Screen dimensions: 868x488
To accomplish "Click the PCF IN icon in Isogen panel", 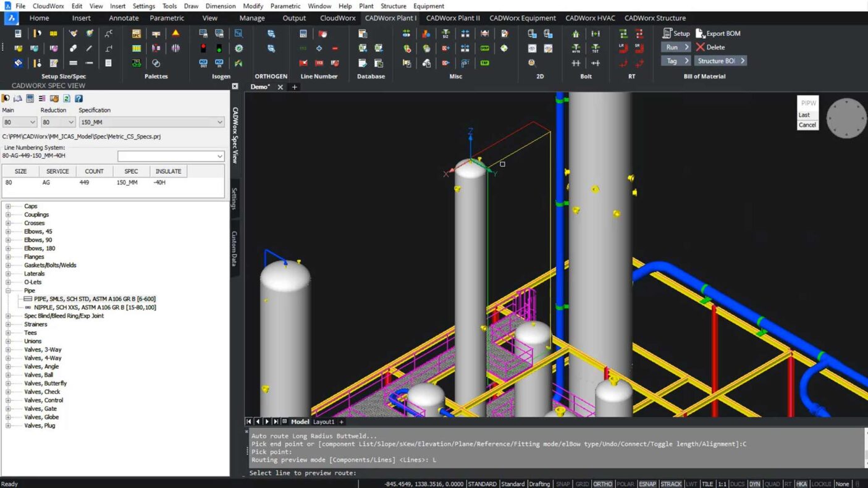I will point(219,63).
